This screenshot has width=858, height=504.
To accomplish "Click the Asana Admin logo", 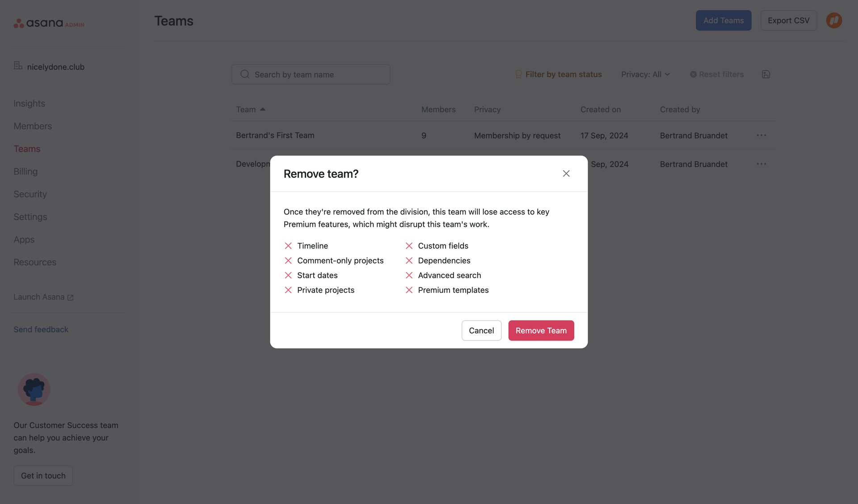I will coord(49,23).
